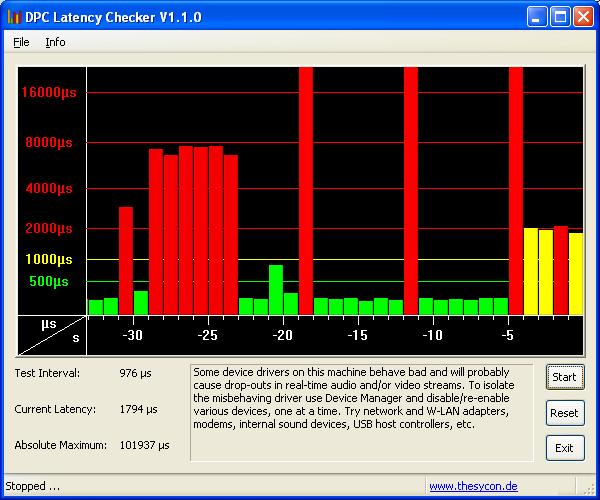Click the green 500µs axis label
Screen dimensions: 600x500
[x=49, y=281]
